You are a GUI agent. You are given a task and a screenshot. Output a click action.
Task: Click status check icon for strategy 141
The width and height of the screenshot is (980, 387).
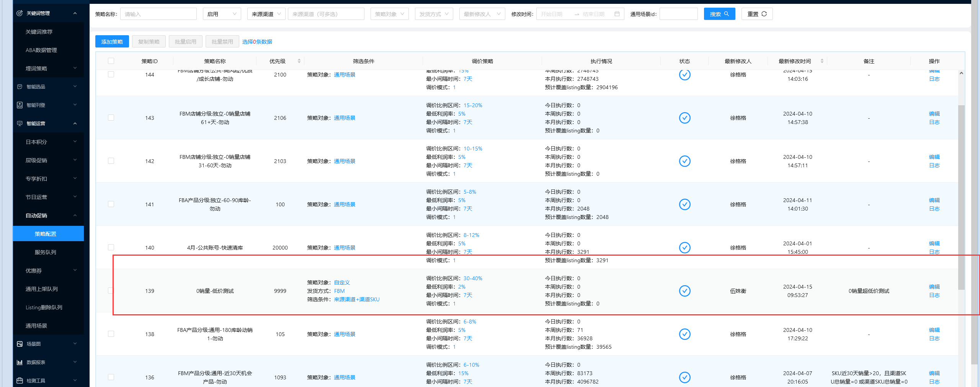tap(684, 204)
